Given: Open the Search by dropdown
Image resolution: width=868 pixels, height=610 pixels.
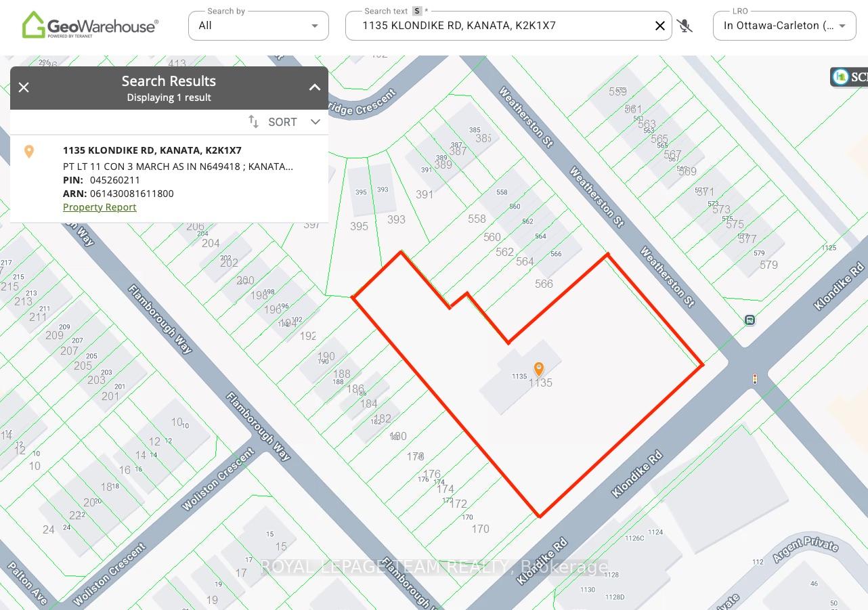Looking at the screenshot, I should [x=259, y=26].
